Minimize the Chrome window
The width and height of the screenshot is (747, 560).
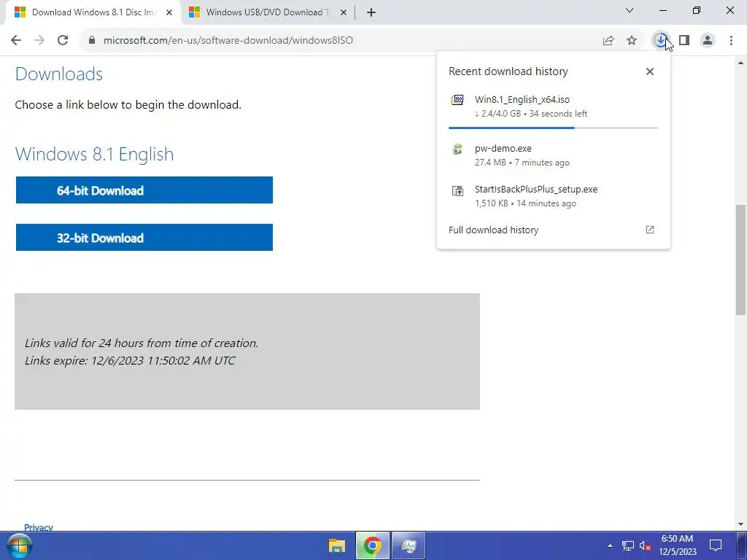(663, 10)
